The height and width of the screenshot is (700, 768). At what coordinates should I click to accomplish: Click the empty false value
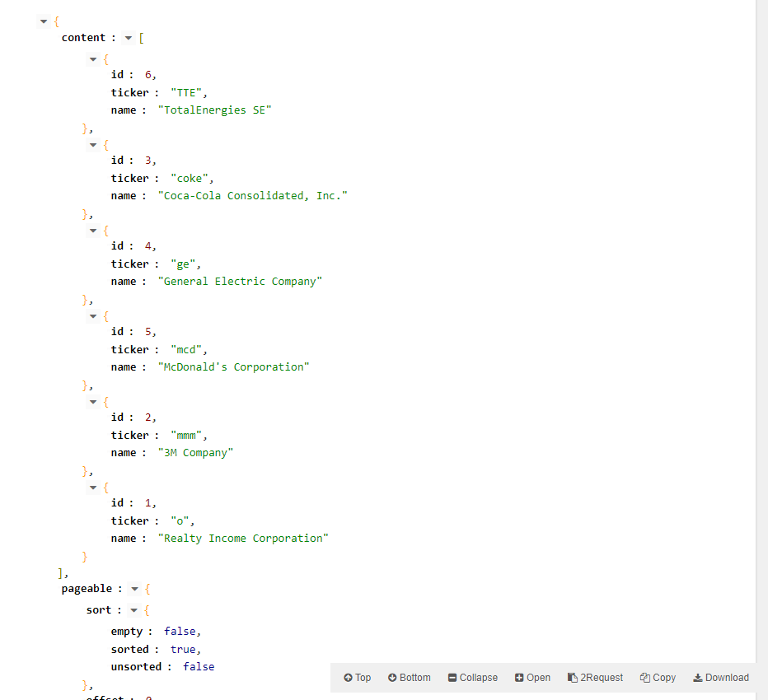(180, 632)
